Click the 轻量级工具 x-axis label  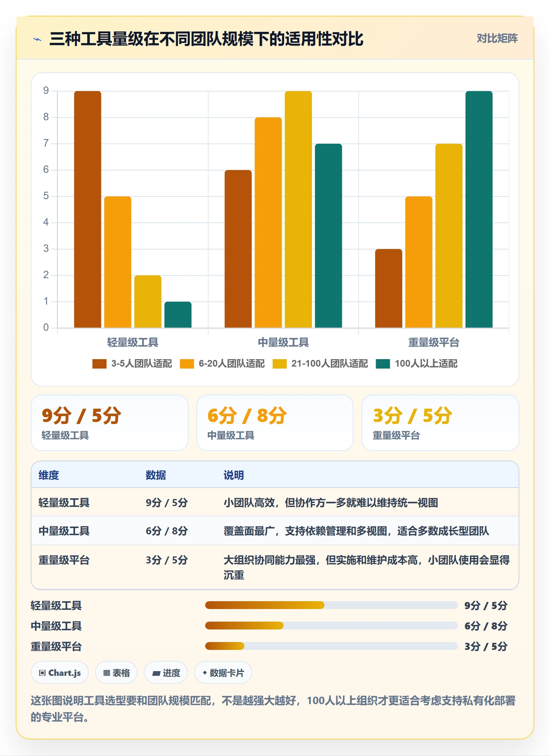[133, 343]
